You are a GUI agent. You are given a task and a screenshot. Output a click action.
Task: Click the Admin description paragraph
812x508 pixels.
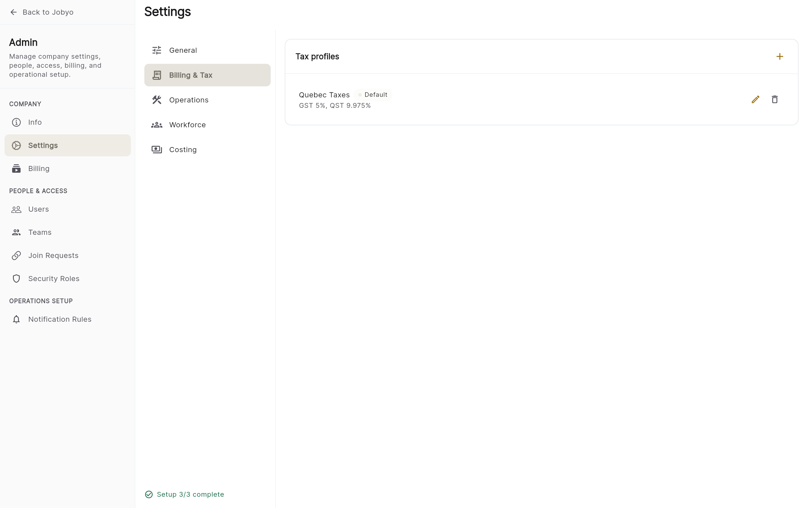[x=55, y=65]
